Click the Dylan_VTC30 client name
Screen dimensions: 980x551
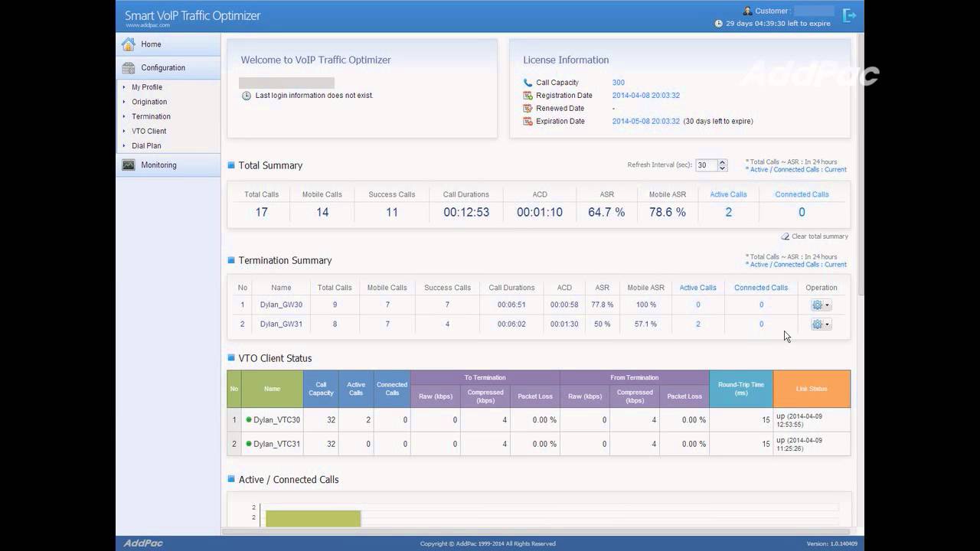point(276,420)
